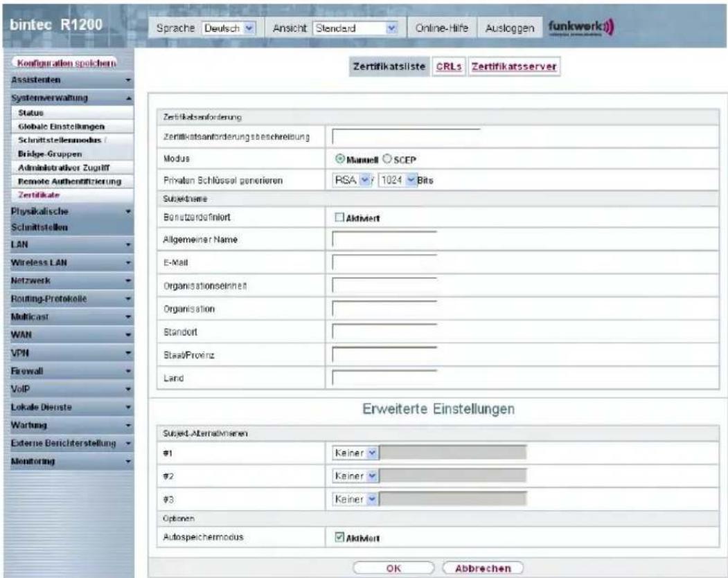728x578 pixels.
Task: Expand the Wartung menu
Action: coord(71,426)
